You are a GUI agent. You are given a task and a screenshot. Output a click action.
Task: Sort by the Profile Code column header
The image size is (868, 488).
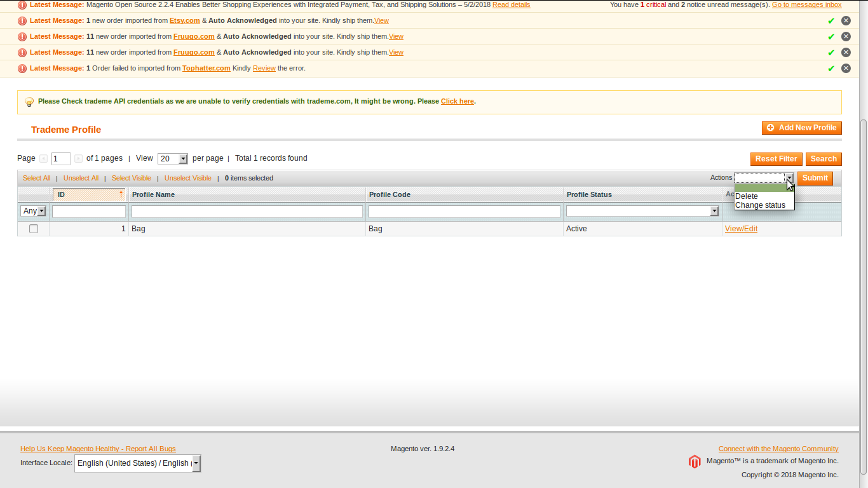point(390,194)
